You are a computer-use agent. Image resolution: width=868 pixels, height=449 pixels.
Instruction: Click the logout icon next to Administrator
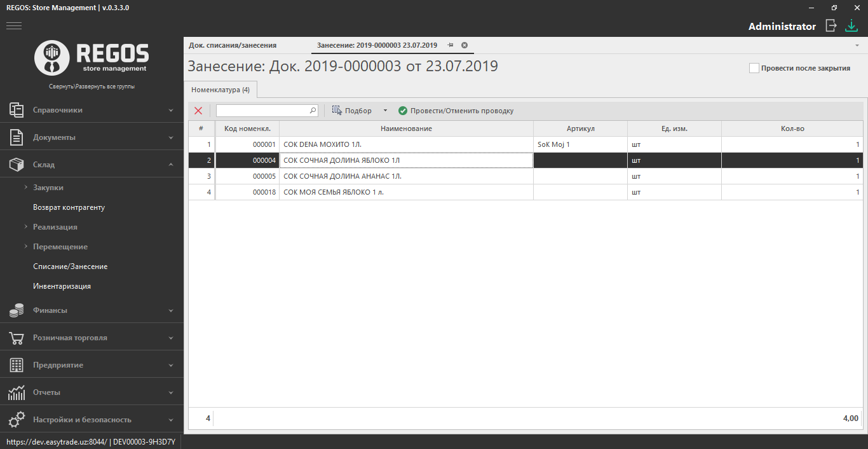click(831, 25)
